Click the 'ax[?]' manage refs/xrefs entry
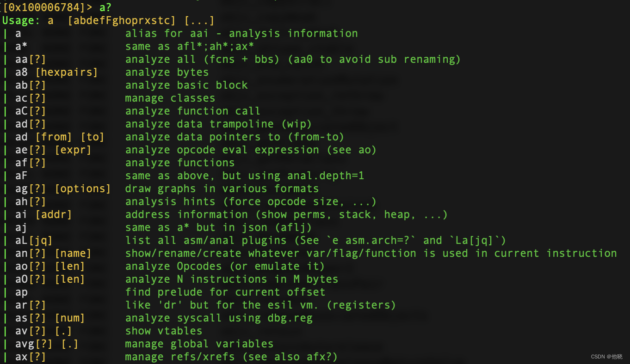 coord(31,357)
